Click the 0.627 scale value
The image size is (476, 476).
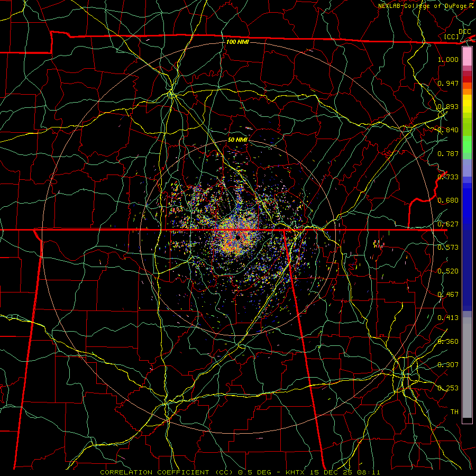[x=448, y=224]
